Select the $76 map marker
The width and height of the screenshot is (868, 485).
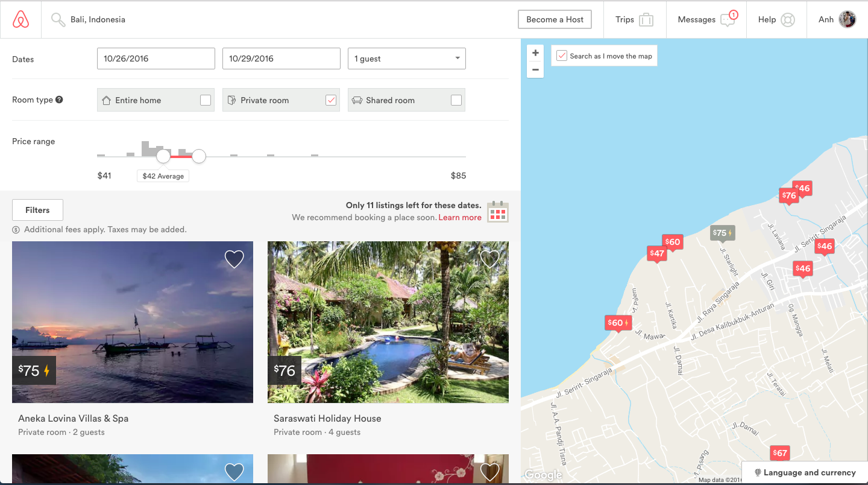(x=789, y=196)
